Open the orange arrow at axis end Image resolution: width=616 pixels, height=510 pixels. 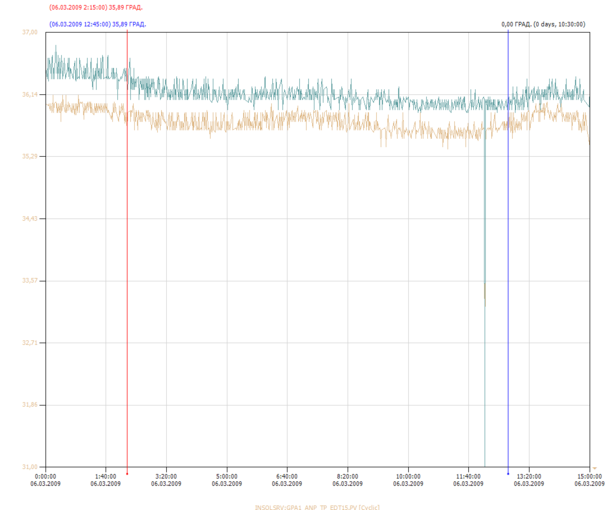[595, 468]
